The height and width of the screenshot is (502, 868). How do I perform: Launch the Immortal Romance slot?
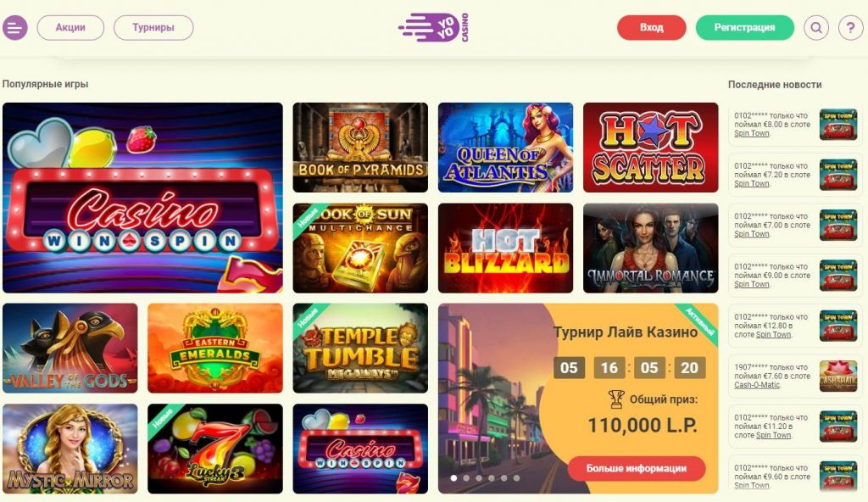(650, 248)
